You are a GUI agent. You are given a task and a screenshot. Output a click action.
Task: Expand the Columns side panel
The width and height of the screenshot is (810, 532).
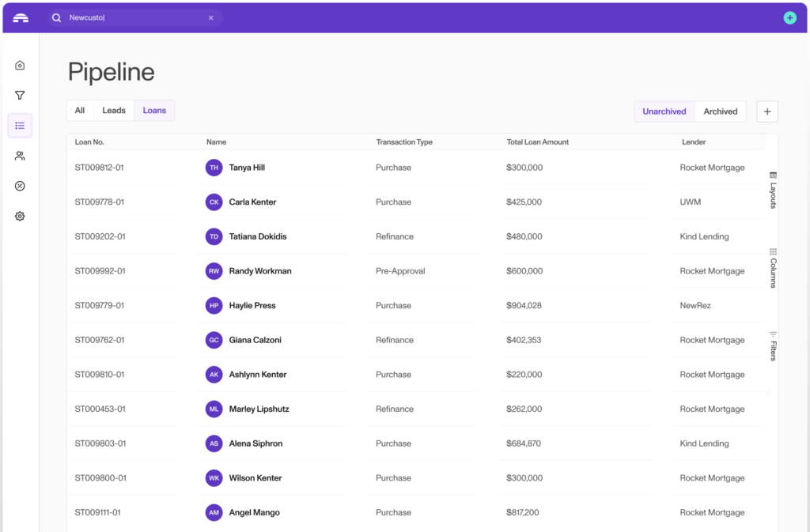click(x=773, y=267)
